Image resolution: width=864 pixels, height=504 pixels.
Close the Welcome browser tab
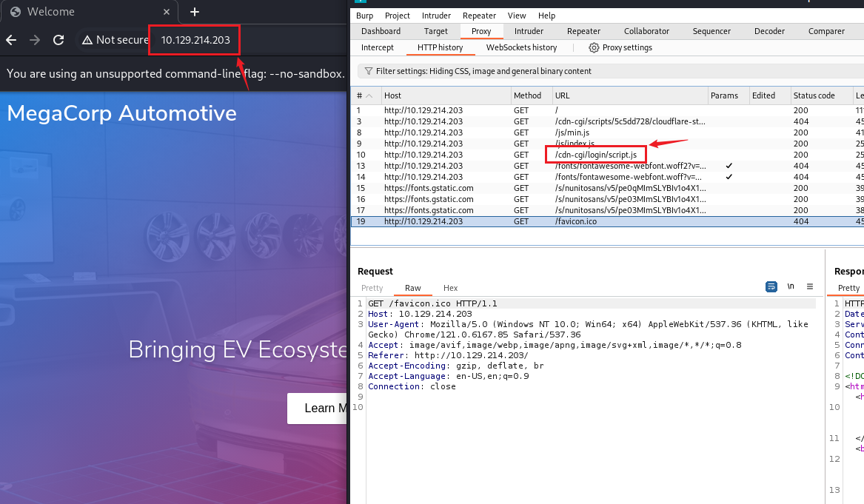[x=167, y=12]
